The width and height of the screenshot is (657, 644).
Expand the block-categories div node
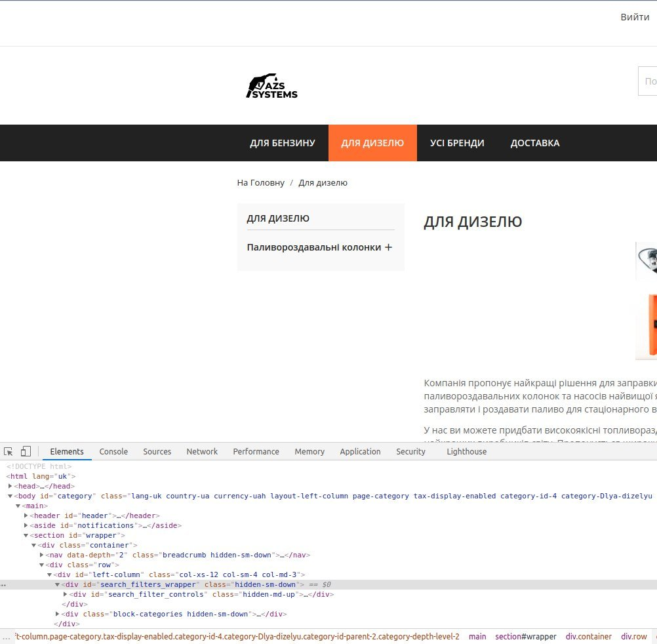(x=58, y=614)
